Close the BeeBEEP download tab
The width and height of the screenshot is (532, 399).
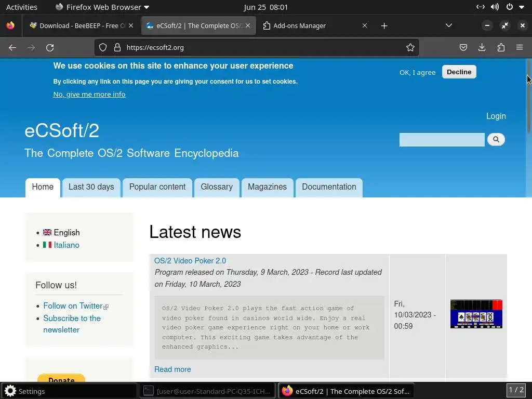pos(131,25)
